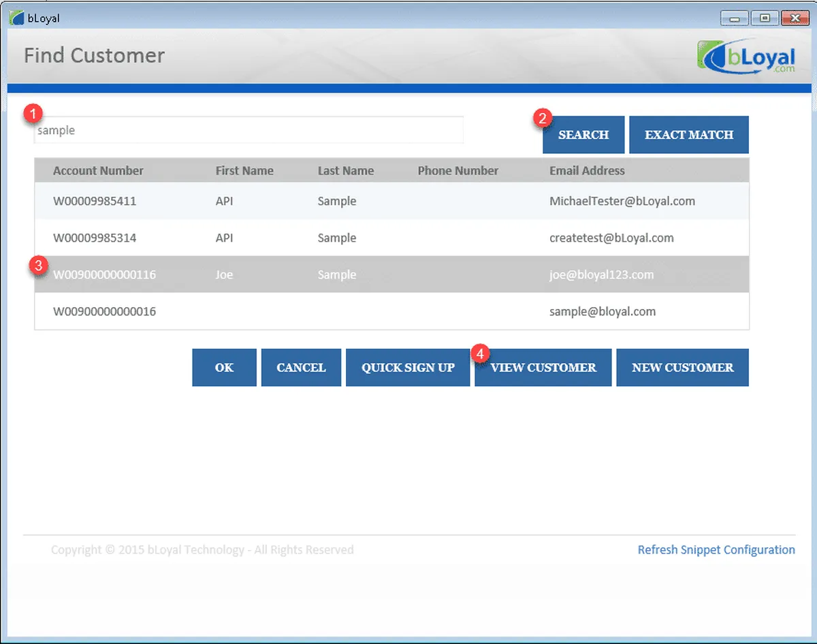The width and height of the screenshot is (817, 644).
Task: Sort by the Email Address column header
Action: click(587, 171)
